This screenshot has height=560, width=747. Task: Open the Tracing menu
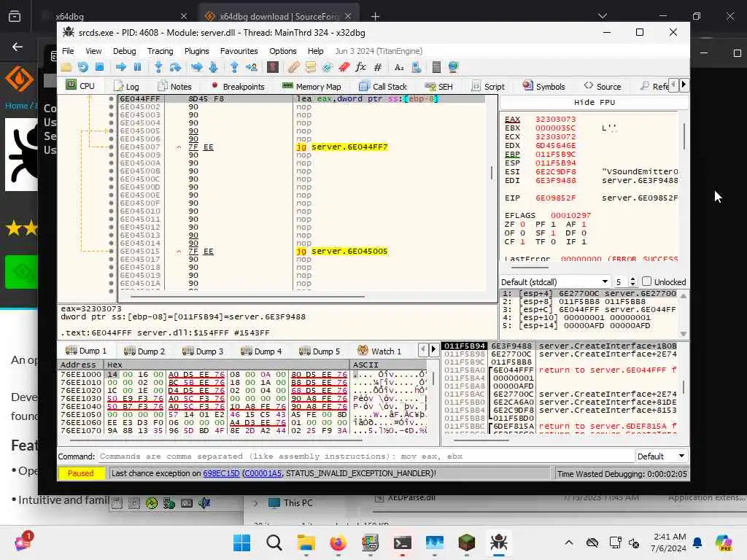(160, 51)
